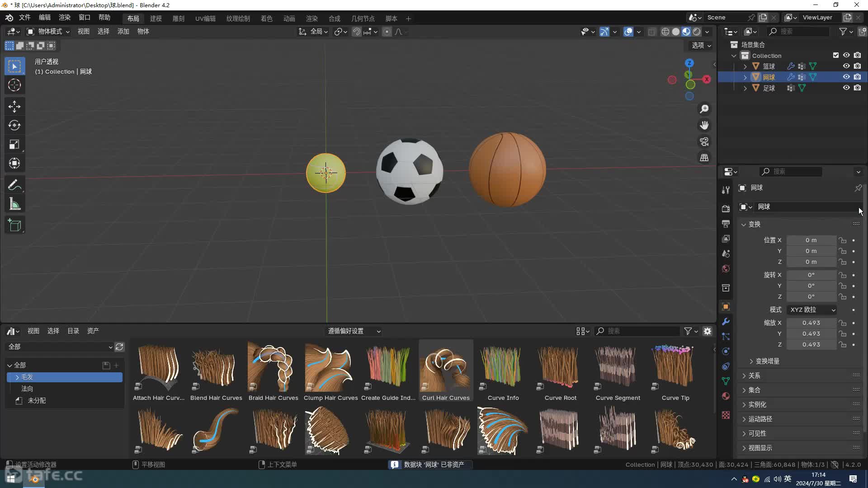Image resolution: width=868 pixels, height=488 pixels.
Task: Click the zoom view magnifier icon
Action: [704, 109]
